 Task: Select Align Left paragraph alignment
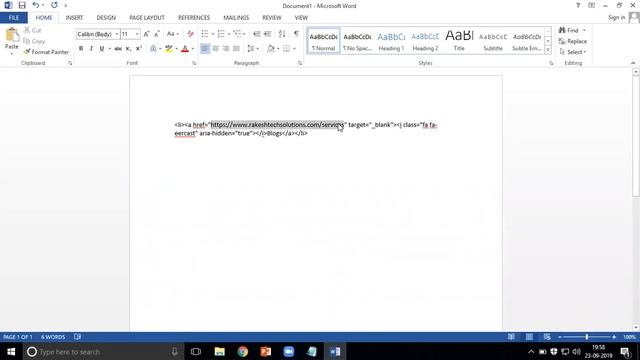pos(205,49)
